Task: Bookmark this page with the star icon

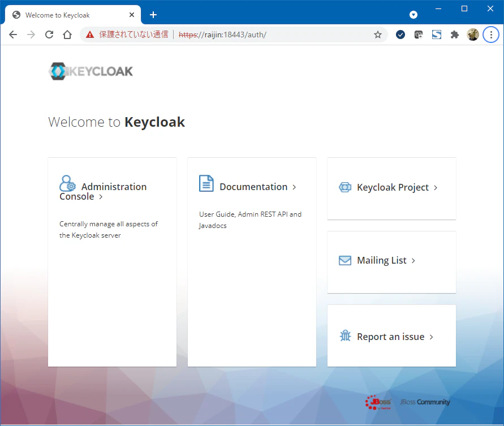Action: click(378, 35)
